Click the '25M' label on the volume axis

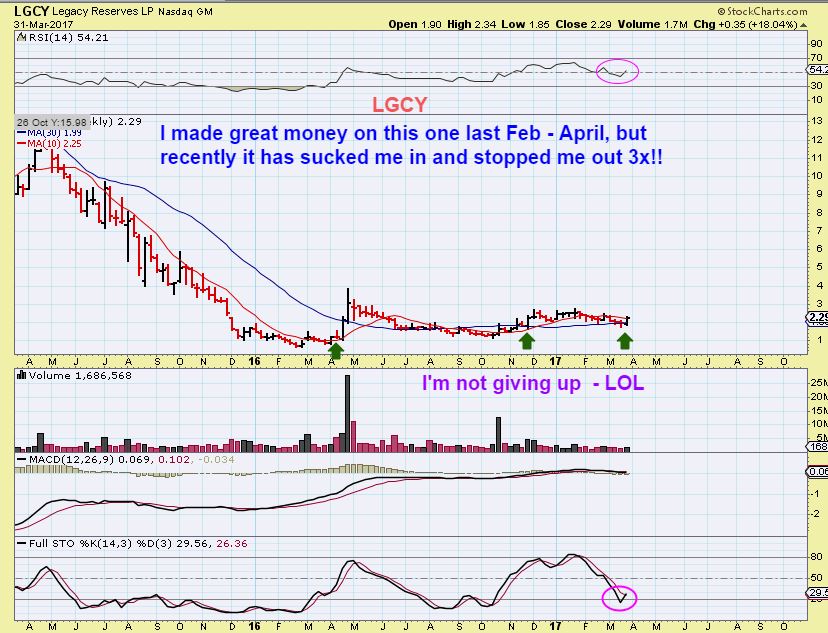[819, 382]
